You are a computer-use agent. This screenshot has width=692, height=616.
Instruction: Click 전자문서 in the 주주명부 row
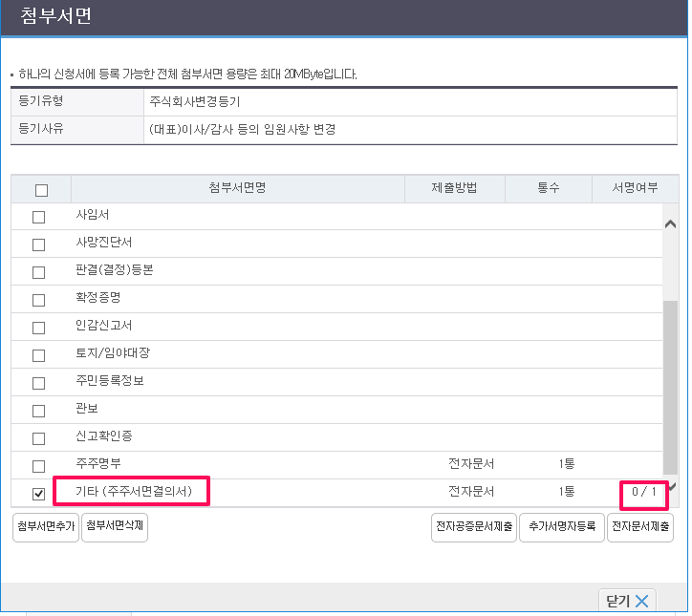pos(471,464)
